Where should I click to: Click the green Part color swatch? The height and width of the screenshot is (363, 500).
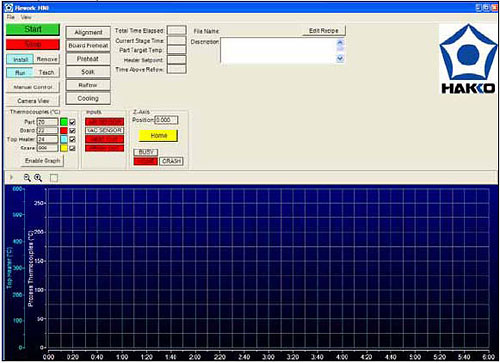point(64,122)
